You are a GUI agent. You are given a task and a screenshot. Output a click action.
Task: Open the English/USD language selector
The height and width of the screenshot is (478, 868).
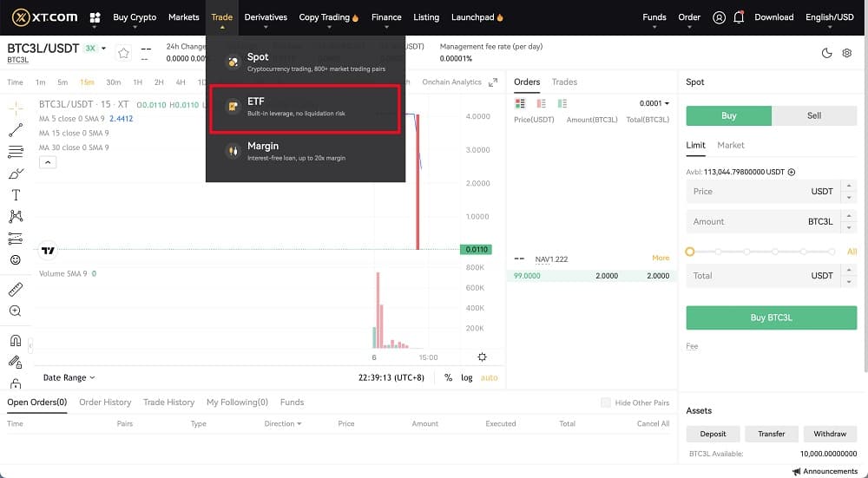[830, 17]
